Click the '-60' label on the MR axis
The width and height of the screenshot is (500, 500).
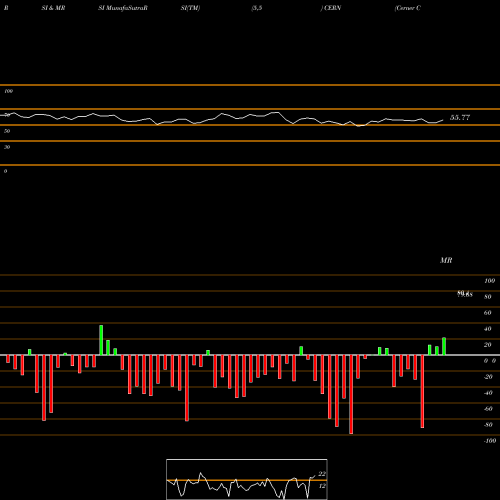click(488, 409)
